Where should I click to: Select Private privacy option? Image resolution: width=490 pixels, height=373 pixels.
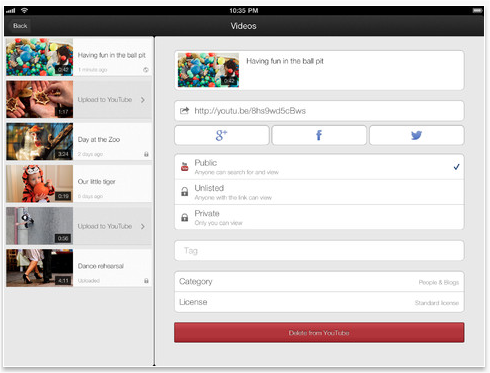(319, 217)
